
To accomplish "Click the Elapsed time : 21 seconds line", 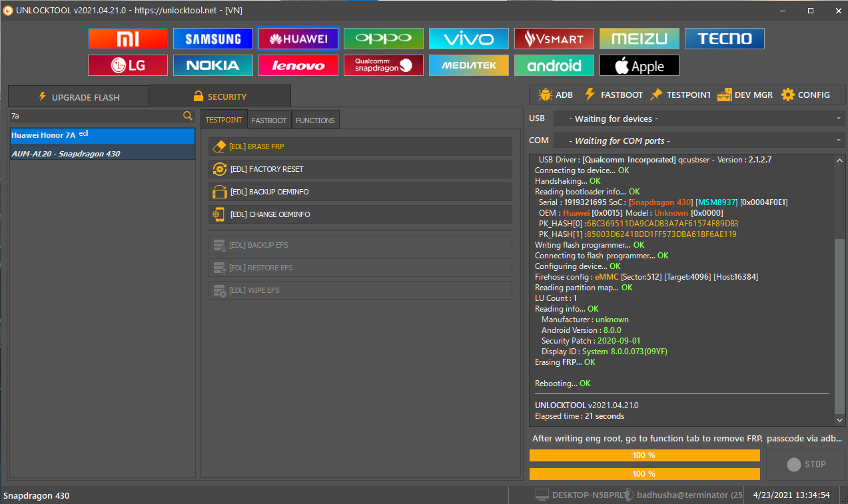I will (580, 416).
